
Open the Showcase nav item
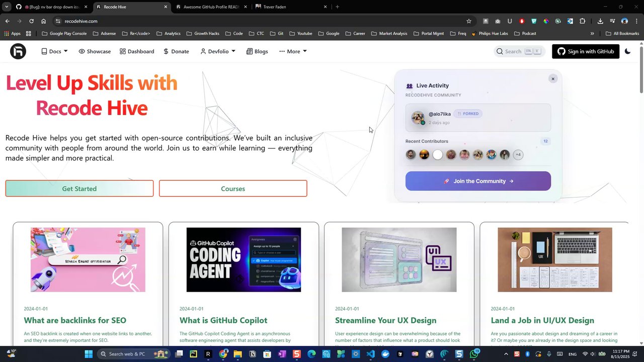(x=95, y=51)
